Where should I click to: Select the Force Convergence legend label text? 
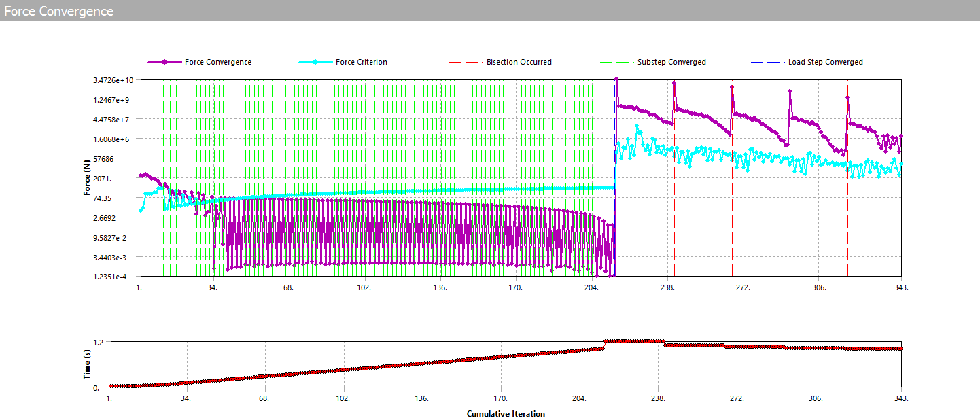coord(217,62)
